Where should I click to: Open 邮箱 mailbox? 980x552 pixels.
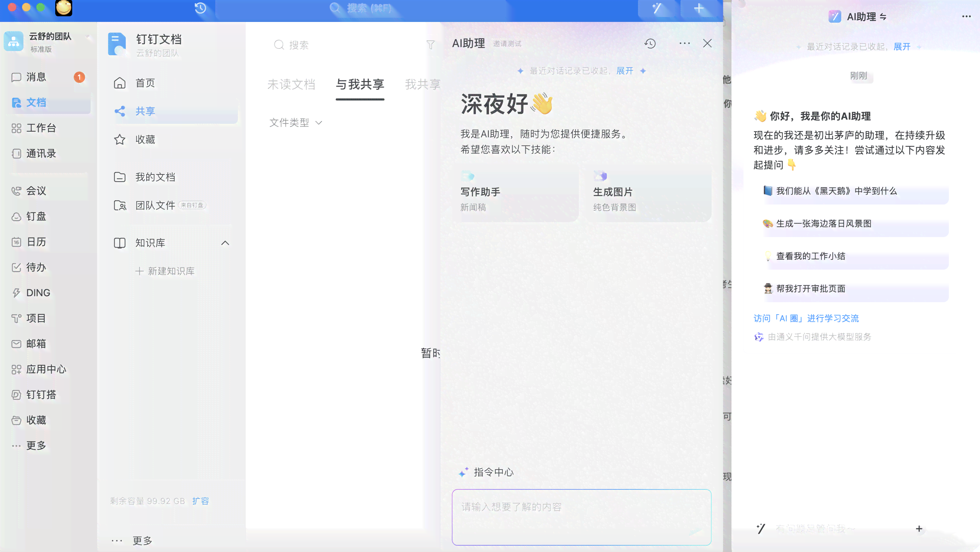click(48, 344)
